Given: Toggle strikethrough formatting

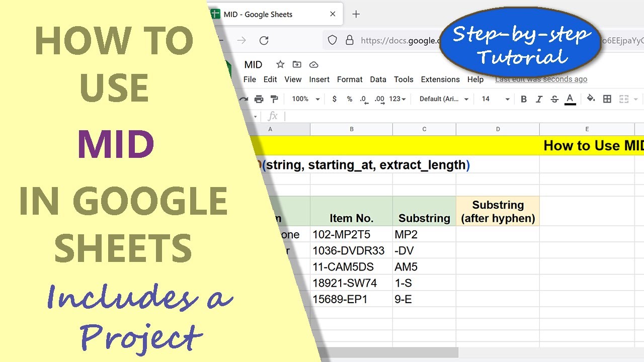Looking at the screenshot, I should (554, 99).
